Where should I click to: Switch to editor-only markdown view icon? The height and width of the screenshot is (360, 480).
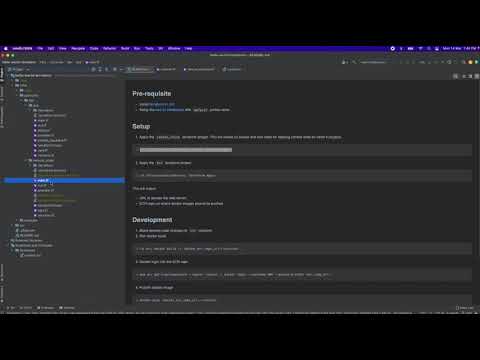pos(464,76)
